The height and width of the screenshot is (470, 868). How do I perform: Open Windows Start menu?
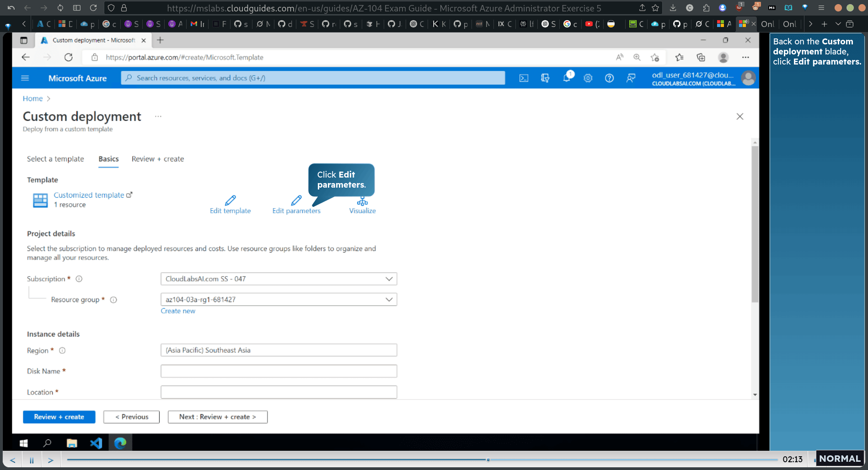point(24,443)
